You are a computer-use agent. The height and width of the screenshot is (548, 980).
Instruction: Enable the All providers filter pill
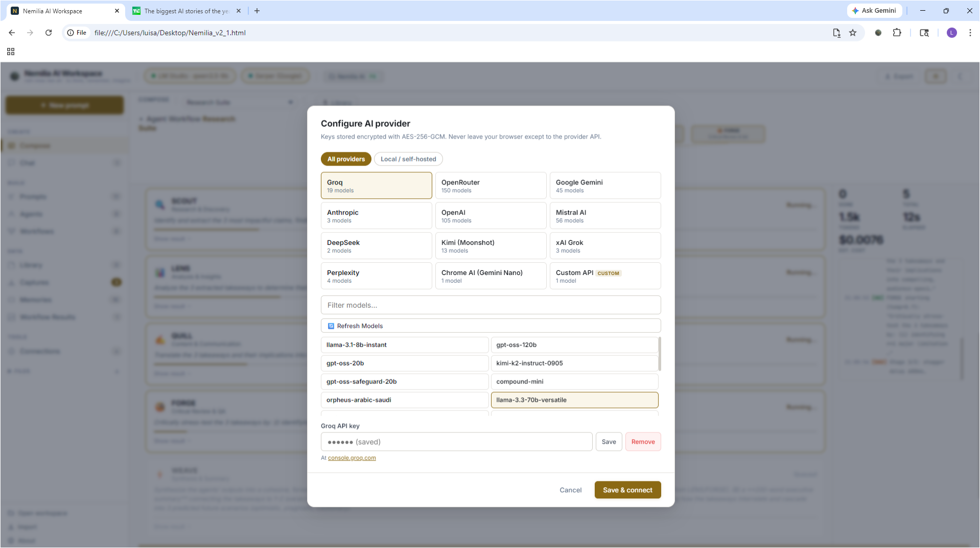click(x=346, y=159)
